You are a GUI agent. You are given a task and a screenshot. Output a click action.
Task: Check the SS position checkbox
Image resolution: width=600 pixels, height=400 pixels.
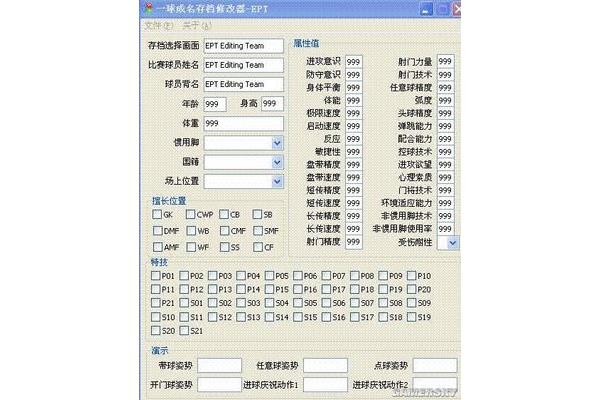pyautogui.click(x=225, y=247)
